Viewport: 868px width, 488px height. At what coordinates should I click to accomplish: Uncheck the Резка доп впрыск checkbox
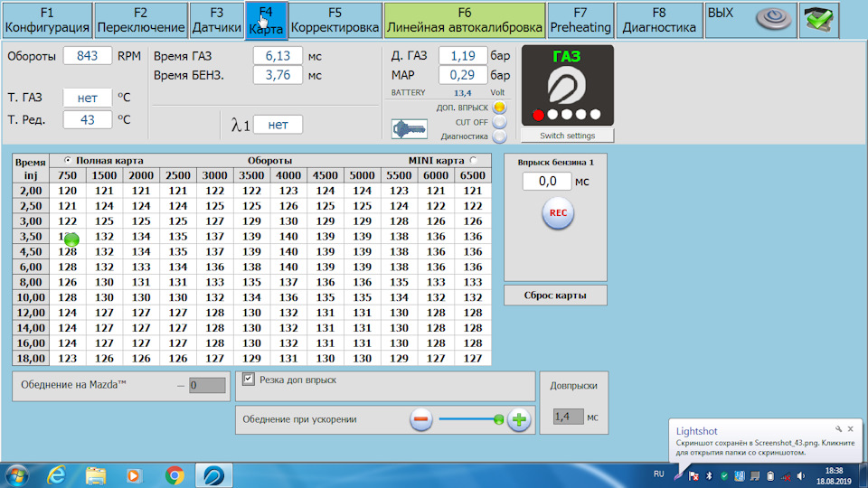249,380
